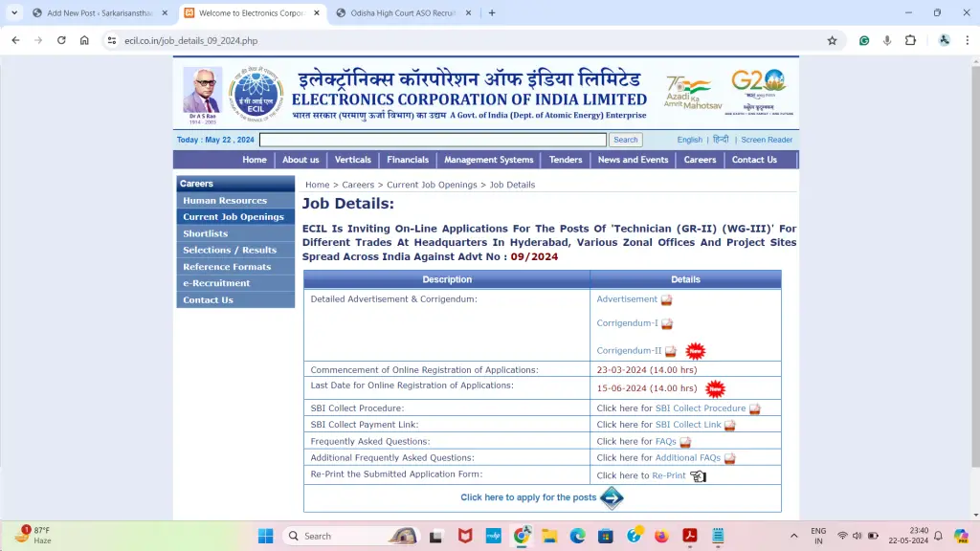Image resolution: width=980 pixels, height=551 pixels.
Task: Open Firefox from taskbar
Action: tap(661, 536)
